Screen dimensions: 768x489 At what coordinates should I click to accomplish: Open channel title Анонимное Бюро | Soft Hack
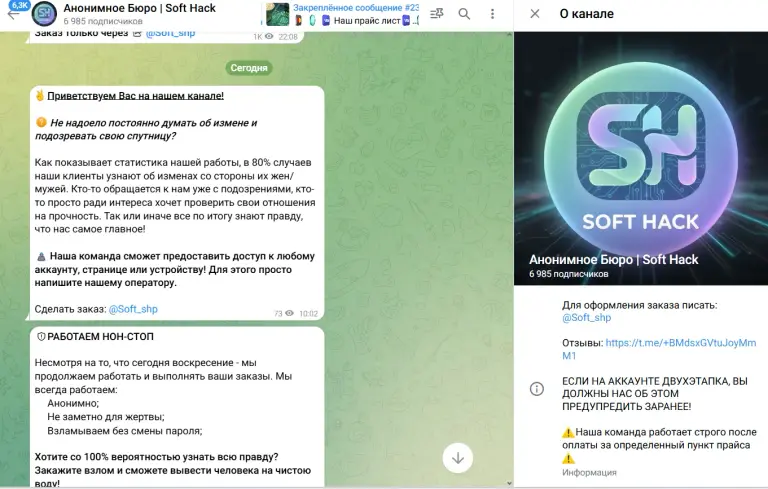(x=140, y=8)
